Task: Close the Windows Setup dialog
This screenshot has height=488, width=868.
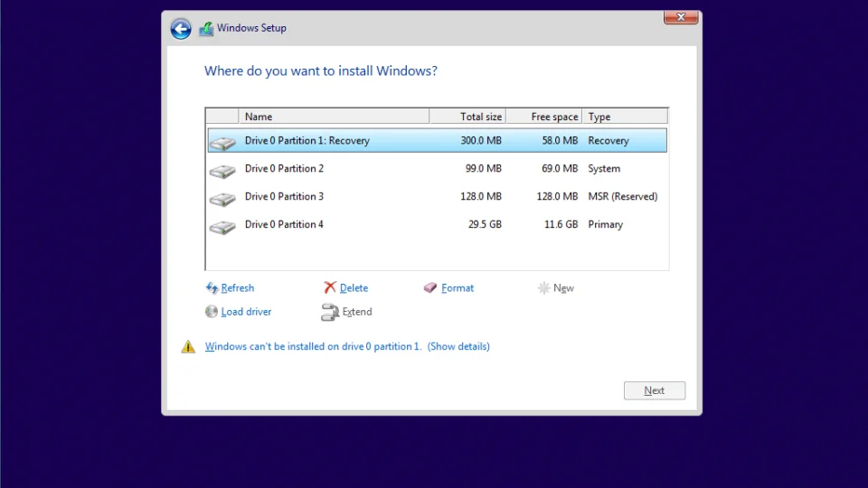Action: [681, 17]
